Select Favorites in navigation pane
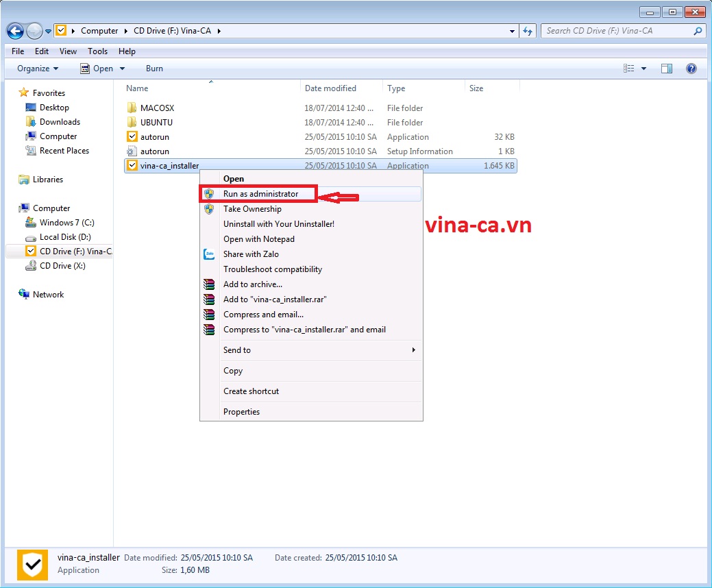Viewport: 712px width, 588px height. click(x=49, y=93)
